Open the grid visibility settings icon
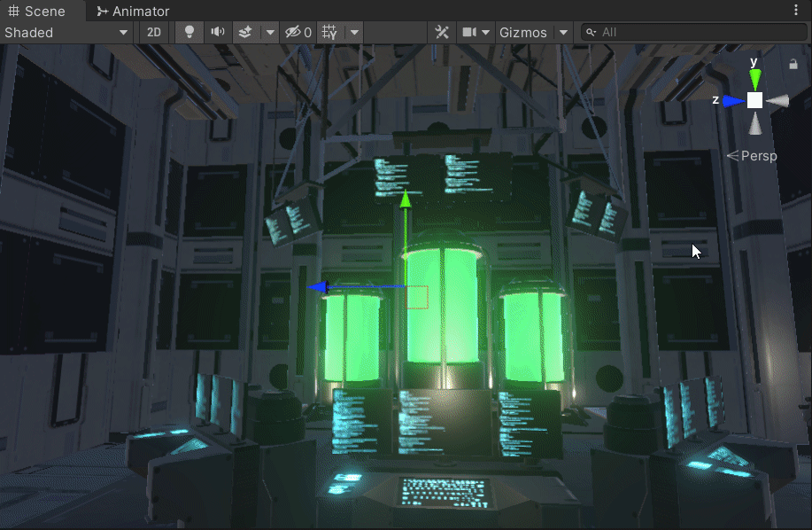Screen dimensions: 812x530 329,32
